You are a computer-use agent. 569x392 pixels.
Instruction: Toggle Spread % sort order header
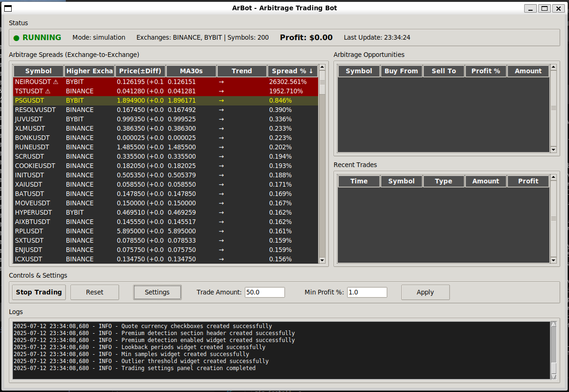(293, 71)
